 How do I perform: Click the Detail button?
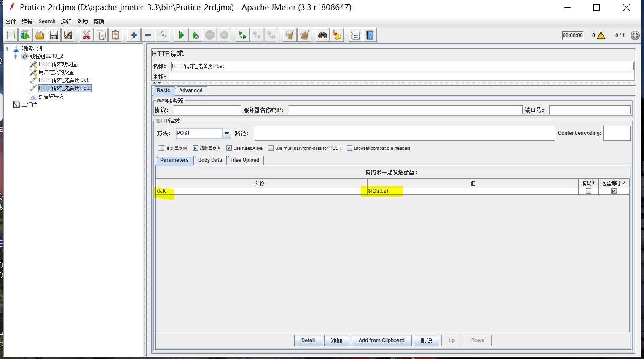tap(308, 340)
